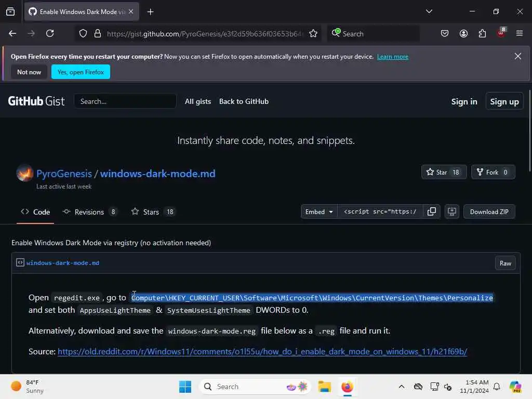Click the Not now button
The image size is (532, 399).
(x=29, y=72)
